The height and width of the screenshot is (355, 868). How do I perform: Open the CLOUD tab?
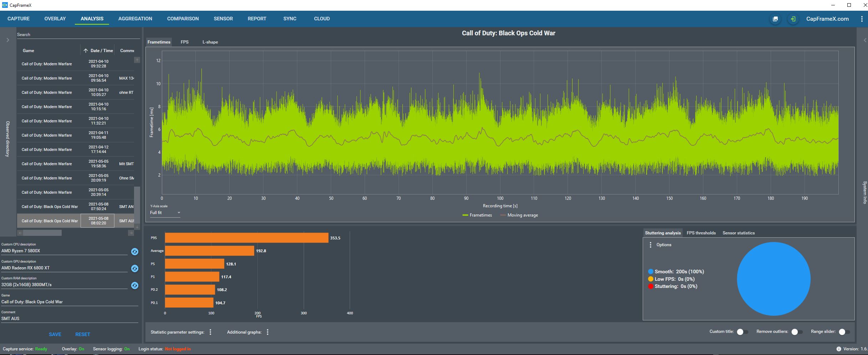pos(322,19)
